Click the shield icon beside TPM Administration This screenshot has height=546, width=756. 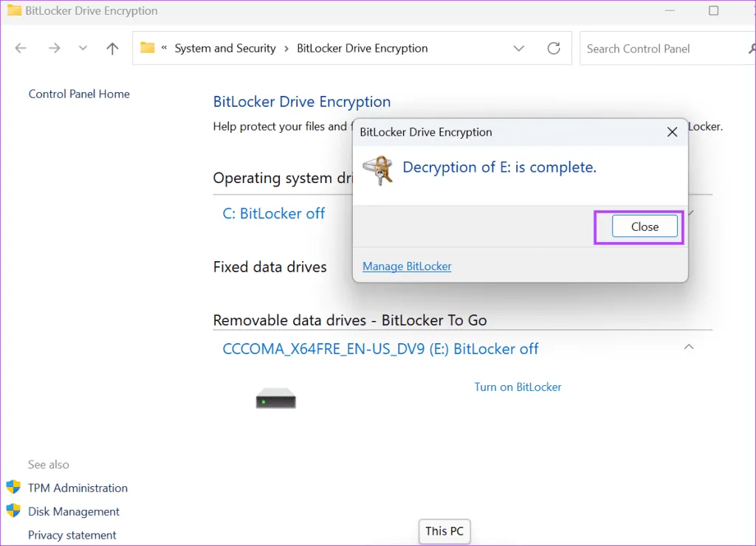point(13,488)
